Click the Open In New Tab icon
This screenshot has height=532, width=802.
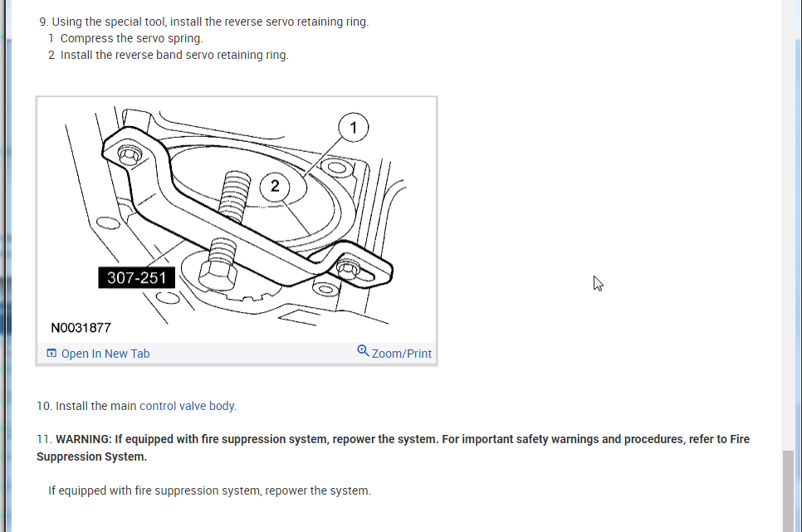(51, 353)
